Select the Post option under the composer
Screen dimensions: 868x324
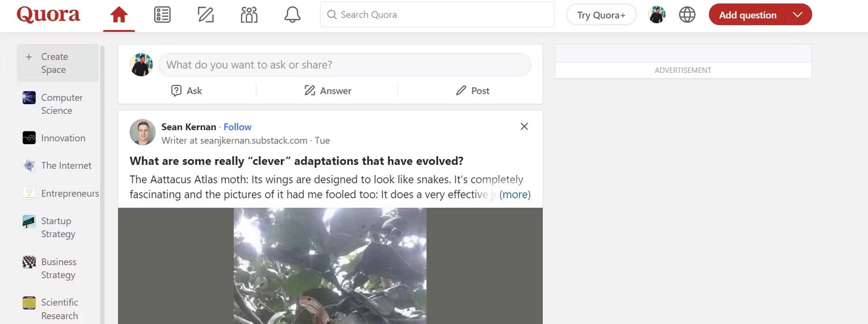click(x=472, y=91)
